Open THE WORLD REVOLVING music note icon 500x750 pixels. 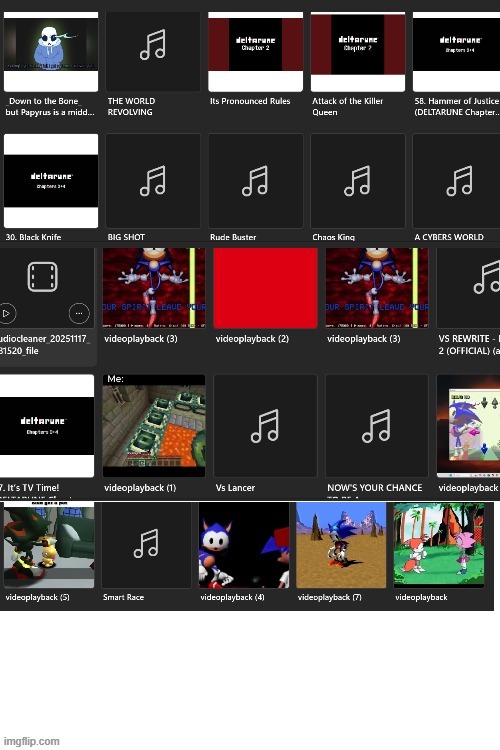(x=153, y=44)
